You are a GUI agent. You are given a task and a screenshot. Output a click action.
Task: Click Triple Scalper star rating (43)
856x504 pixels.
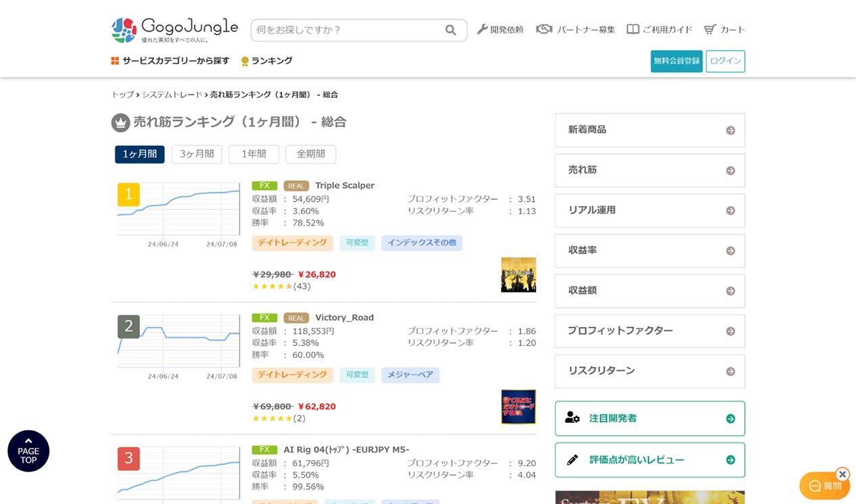click(281, 286)
